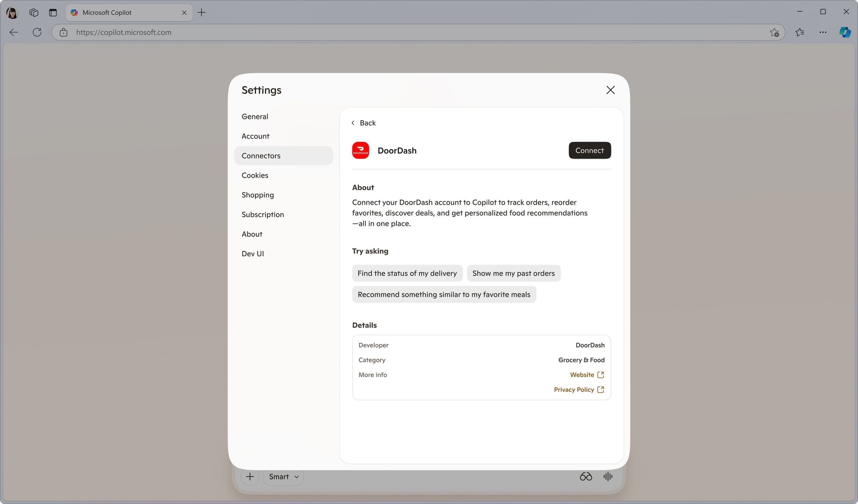This screenshot has height=504, width=858.
Task: Open a new browser tab
Action: coord(202,13)
